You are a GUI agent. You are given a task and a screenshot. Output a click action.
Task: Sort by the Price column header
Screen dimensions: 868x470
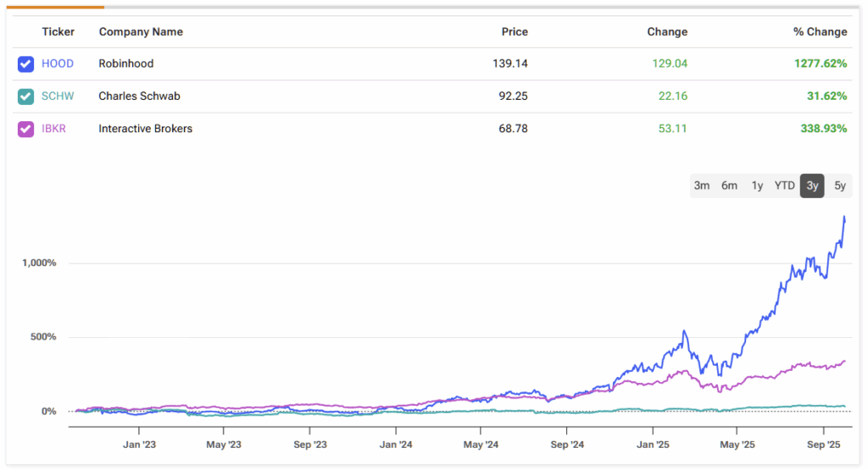pyautogui.click(x=514, y=32)
